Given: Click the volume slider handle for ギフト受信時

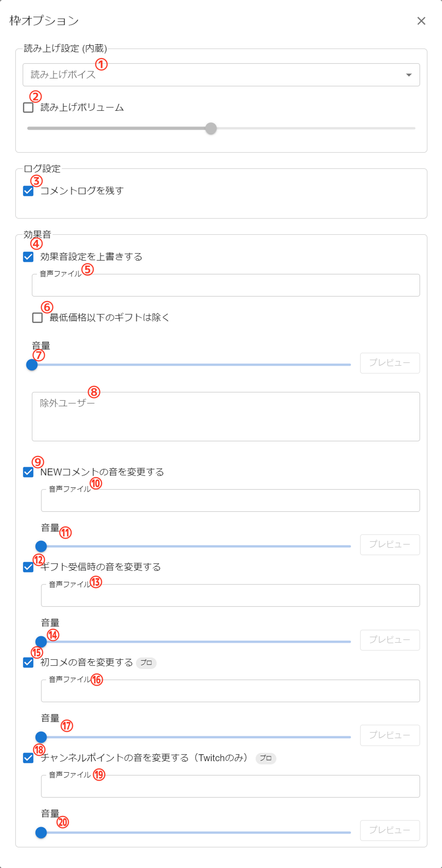Looking at the screenshot, I should click(41, 642).
